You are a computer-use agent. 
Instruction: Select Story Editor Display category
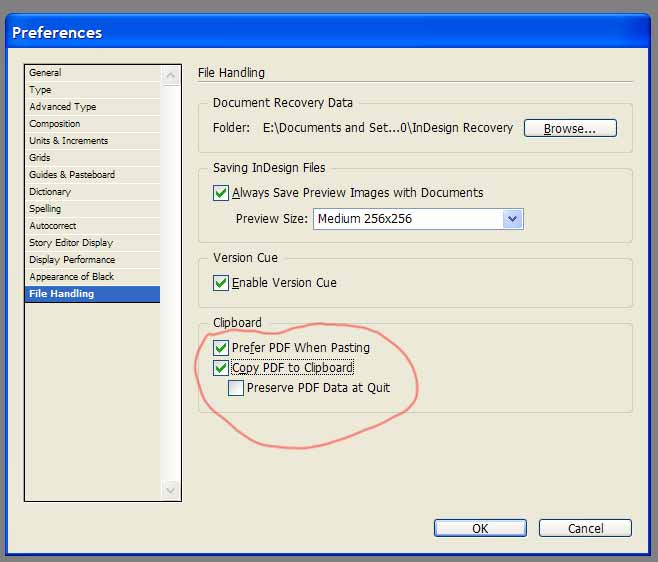(92, 243)
